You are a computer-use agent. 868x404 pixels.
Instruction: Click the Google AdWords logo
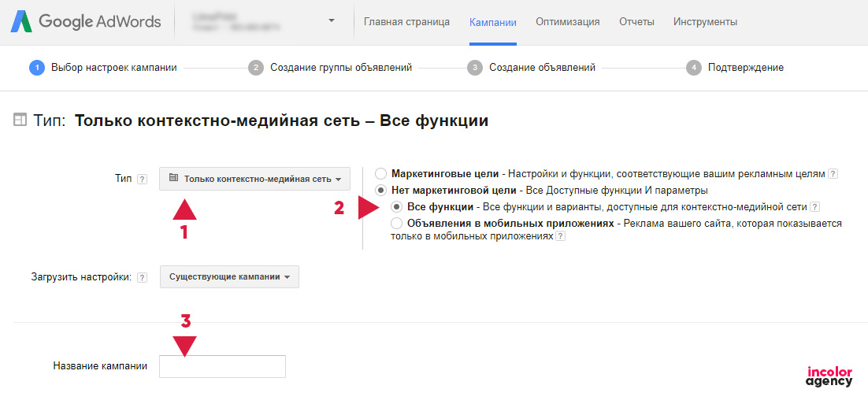pos(86,22)
